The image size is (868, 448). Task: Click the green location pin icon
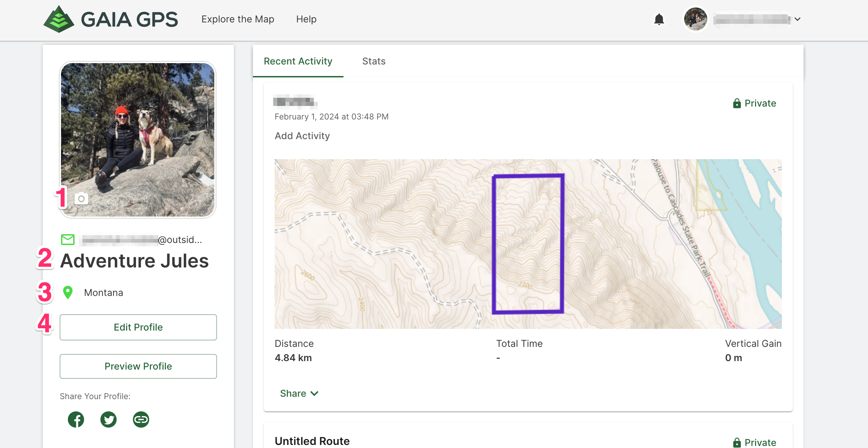pyautogui.click(x=68, y=293)
